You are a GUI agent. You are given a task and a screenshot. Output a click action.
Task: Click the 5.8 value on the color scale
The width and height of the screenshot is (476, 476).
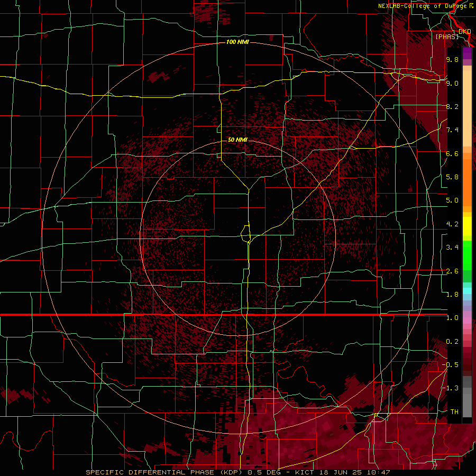tap(452, 177)
